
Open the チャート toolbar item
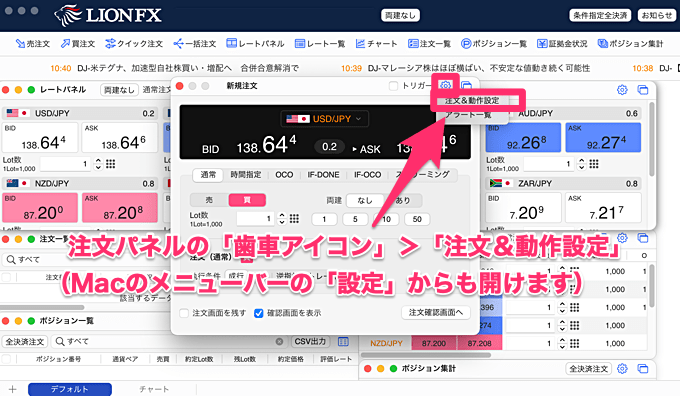point(376,44)
